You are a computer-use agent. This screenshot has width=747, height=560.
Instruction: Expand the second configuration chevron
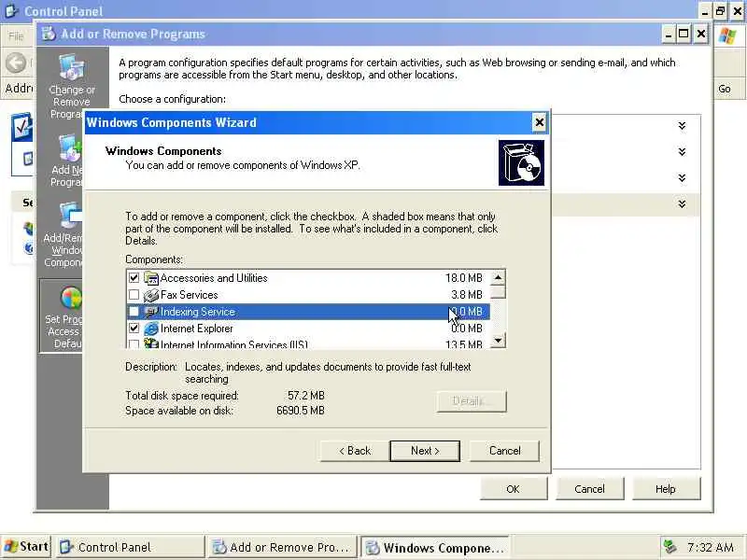[x=682, y=152]
